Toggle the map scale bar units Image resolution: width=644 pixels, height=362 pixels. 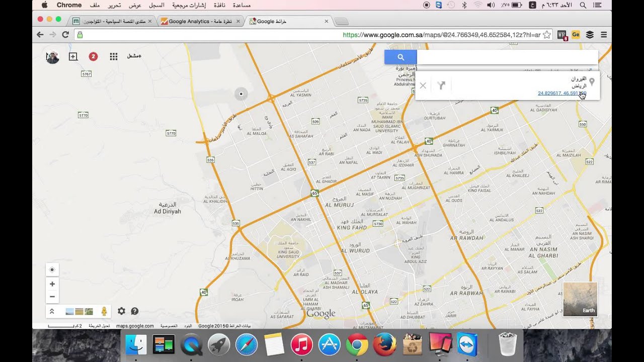click(x=65, y=326)
